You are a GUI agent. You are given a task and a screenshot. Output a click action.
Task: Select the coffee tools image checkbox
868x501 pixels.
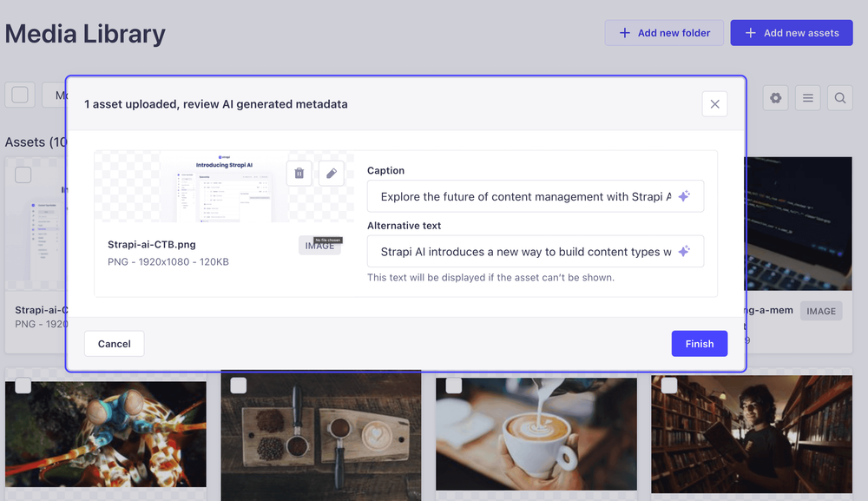238,386
